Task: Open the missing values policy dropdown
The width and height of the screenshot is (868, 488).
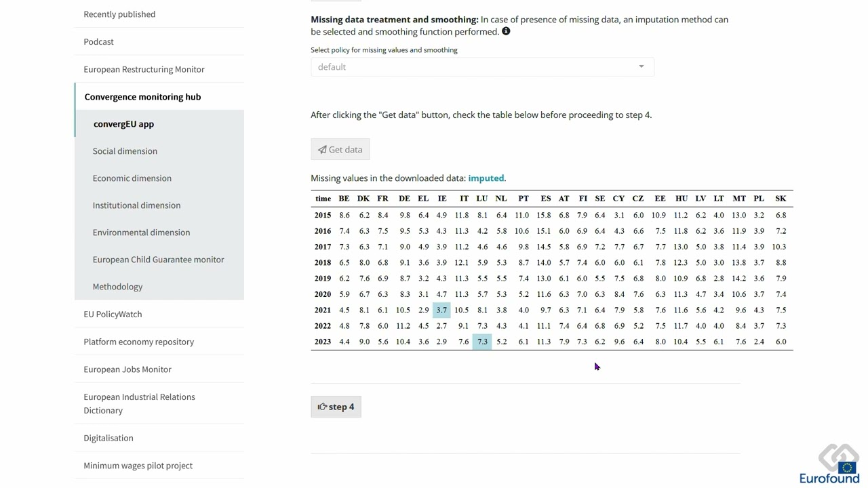Action: click(x=481, y=66)
